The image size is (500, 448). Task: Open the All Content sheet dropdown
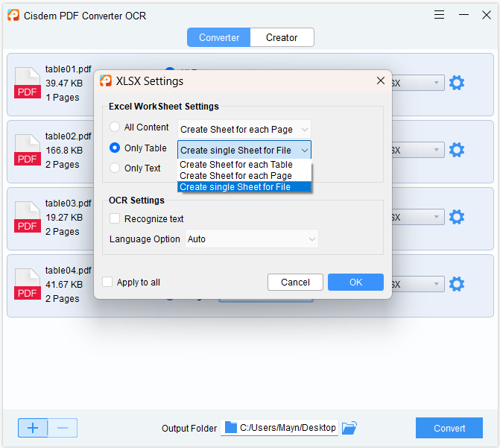tap(244, 129)
